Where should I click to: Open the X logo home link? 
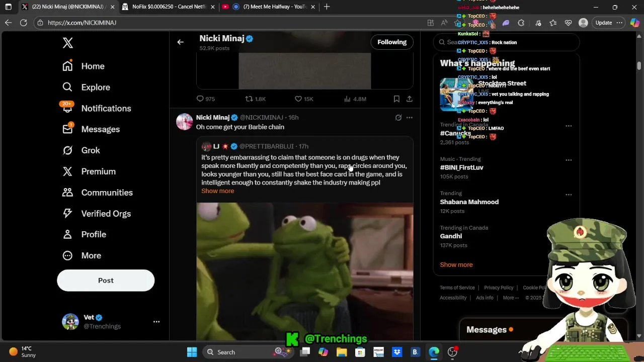pos(68,43)
